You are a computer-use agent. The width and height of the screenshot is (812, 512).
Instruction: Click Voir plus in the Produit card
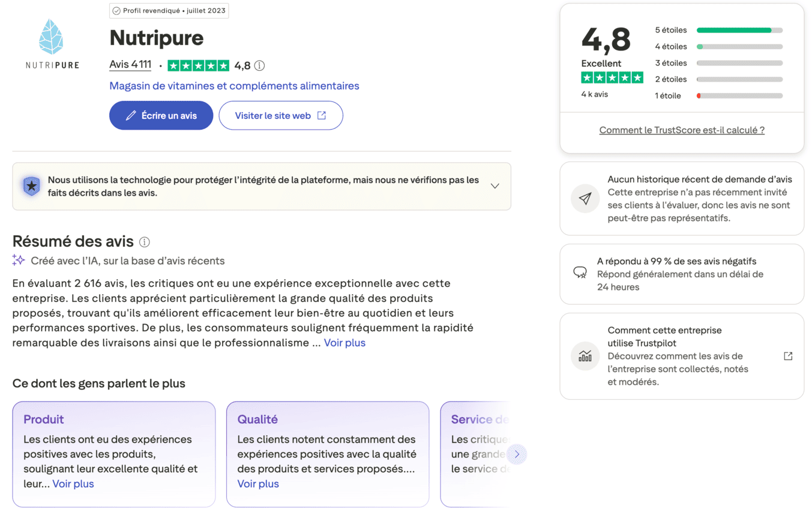pos(73,484)
